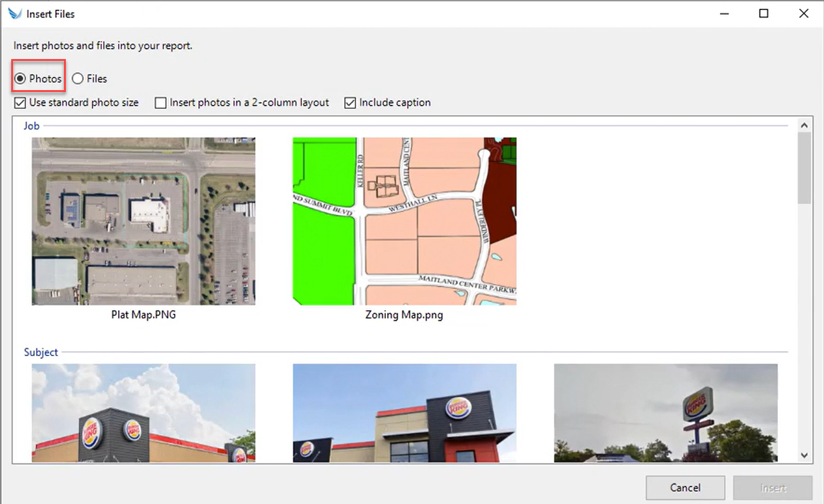
Task: Click the scrollbar down arrow
Action: (805, 456)
